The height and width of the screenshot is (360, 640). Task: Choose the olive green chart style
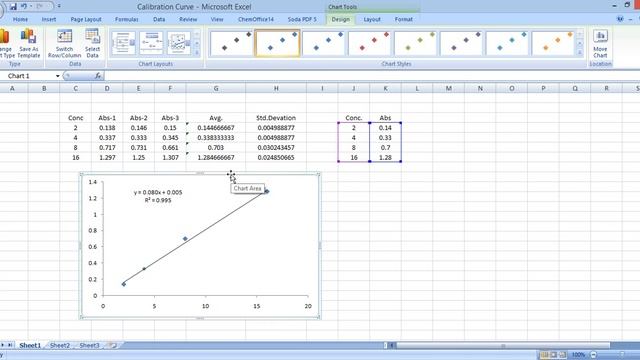tap(415, 43)
